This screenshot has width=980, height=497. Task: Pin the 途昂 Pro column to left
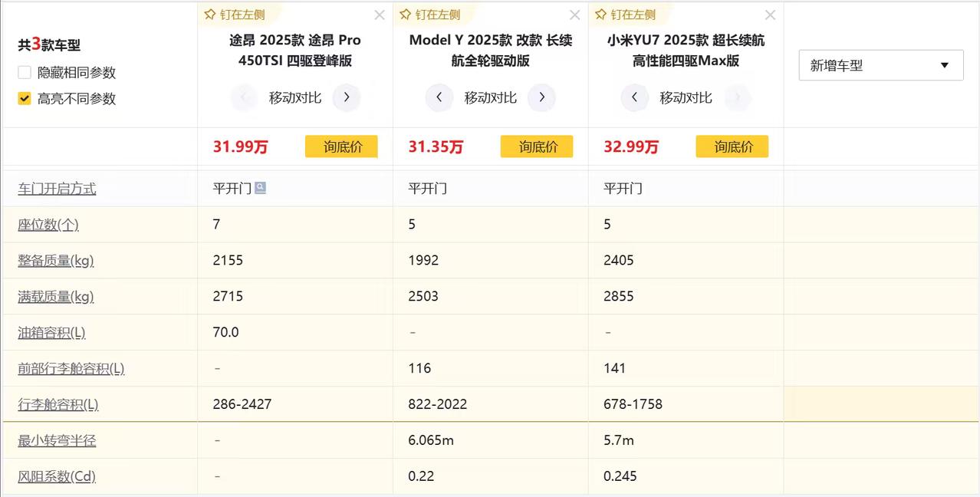coord(235,15)
